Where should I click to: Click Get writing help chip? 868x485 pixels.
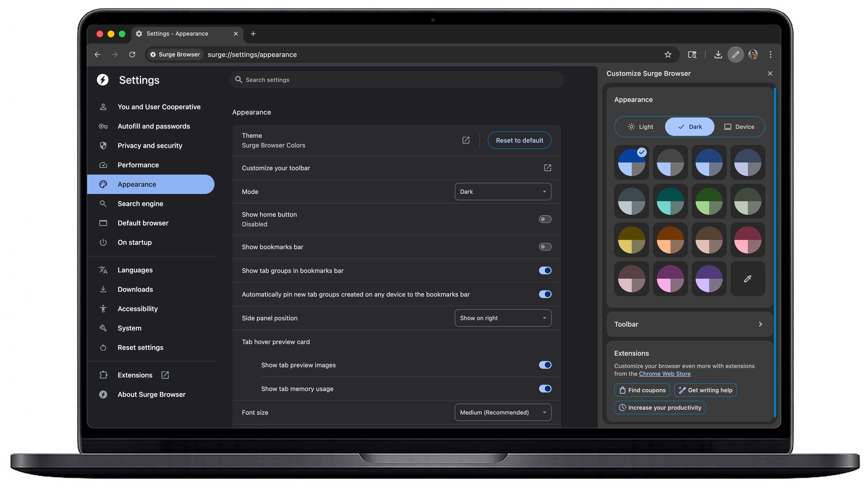tap(705, 390)
